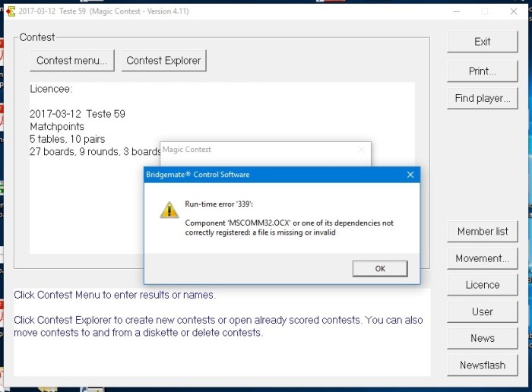Close the Bridgemate Control Software dialog
The height and width of the screenshot is (392, 532).
click(x=410, y=175)
